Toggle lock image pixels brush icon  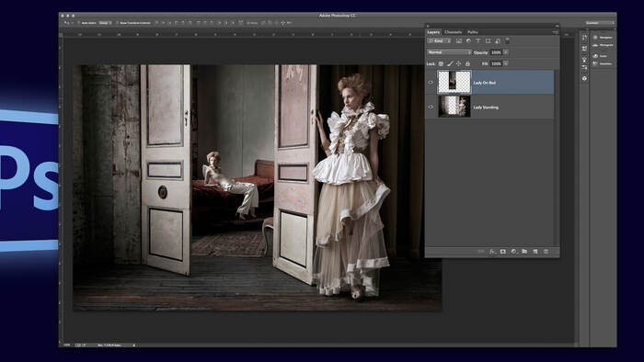[x=450, y=63]
